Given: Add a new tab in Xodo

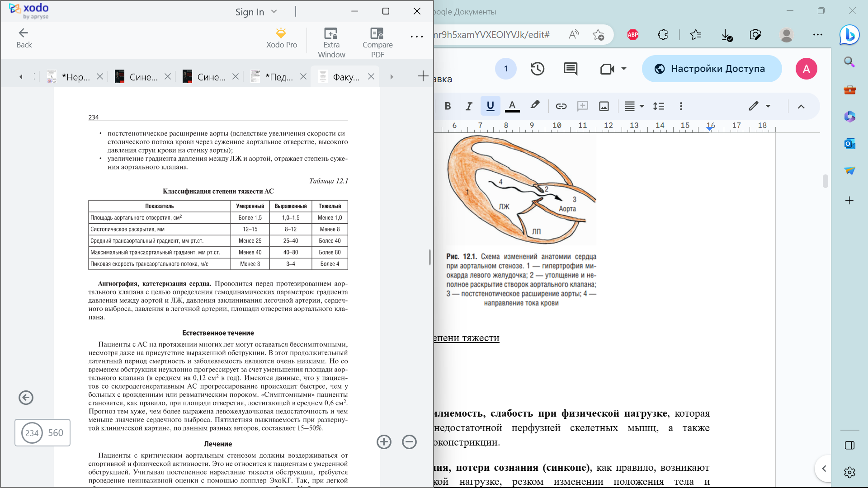Looking at the screenshot, I should click(x=423, y=76).
